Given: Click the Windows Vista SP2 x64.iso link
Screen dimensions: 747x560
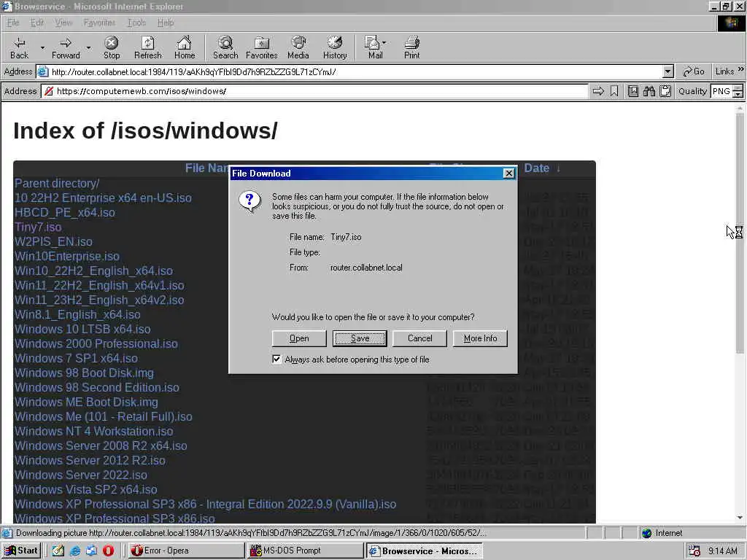Looking at the screenshot, I should tap(86, 489).
